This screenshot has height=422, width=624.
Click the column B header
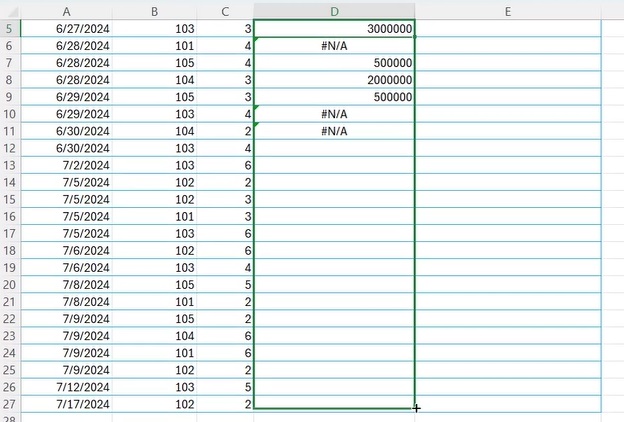pyautogui.click(x=154, y=11)
